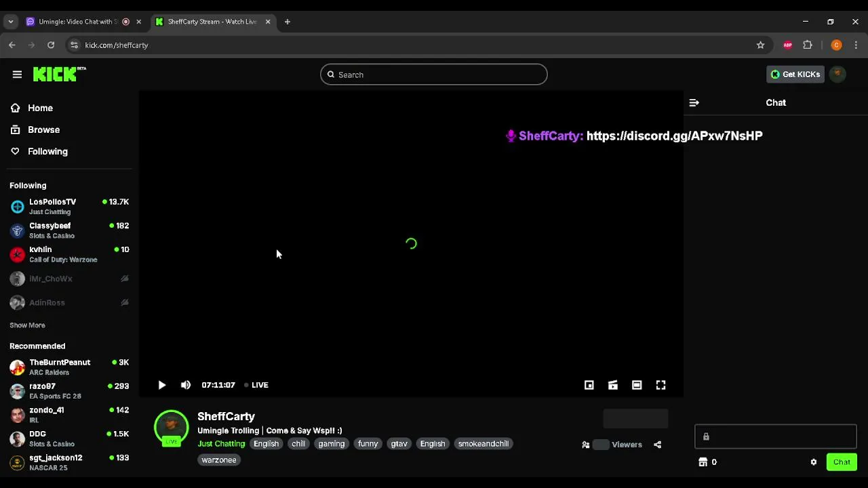Switch to Umingle Video Chat tab
This screenshot has height=488, width=868.
click(x=77, y=22)
